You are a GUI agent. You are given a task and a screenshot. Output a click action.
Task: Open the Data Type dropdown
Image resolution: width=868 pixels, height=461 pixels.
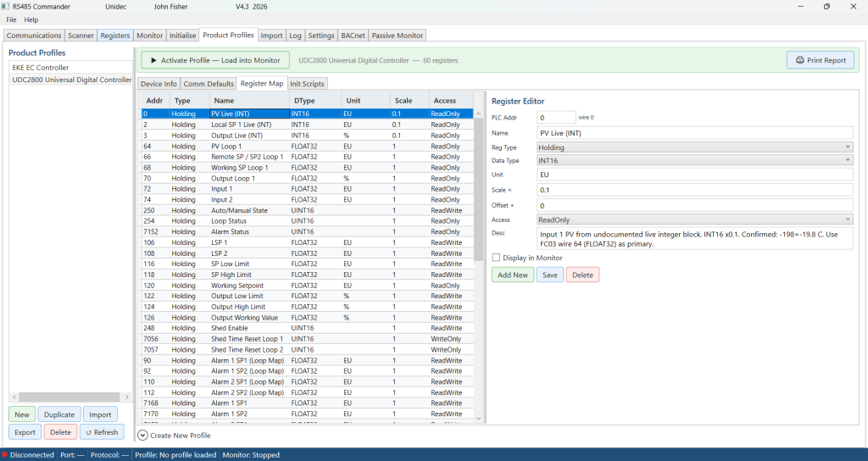(x=694, y=160)
